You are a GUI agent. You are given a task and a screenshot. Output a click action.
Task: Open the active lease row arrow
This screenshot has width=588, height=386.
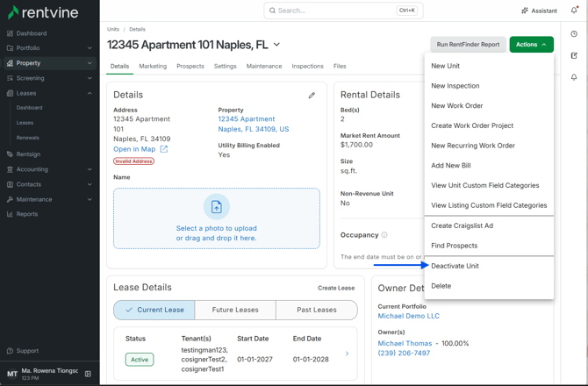coord(348,354)
